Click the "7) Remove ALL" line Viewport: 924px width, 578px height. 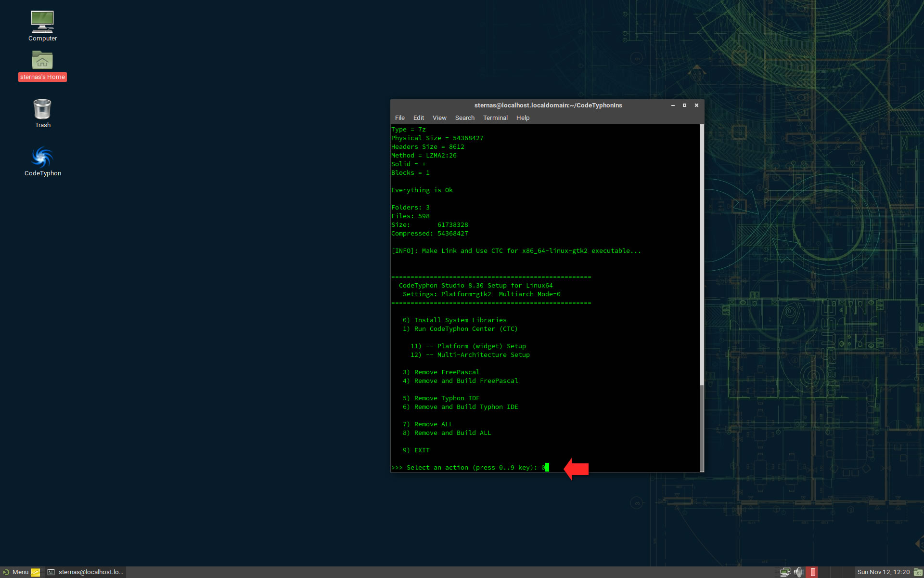(x=427, y=424)
